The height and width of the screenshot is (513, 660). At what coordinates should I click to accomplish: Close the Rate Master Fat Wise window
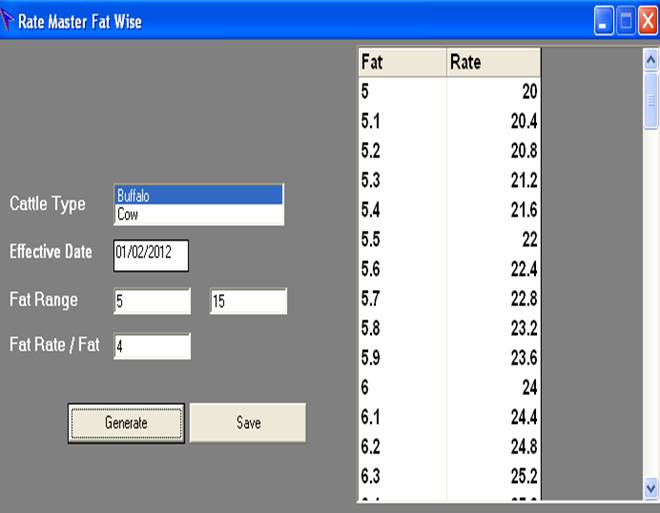pyautogui.click(x=647, y=22)
